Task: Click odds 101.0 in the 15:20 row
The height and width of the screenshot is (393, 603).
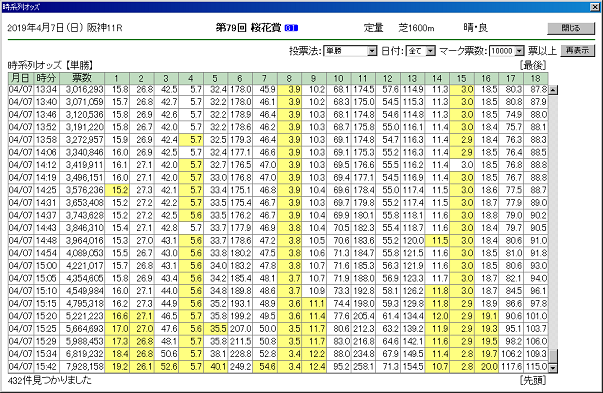Action: [536, 316]
